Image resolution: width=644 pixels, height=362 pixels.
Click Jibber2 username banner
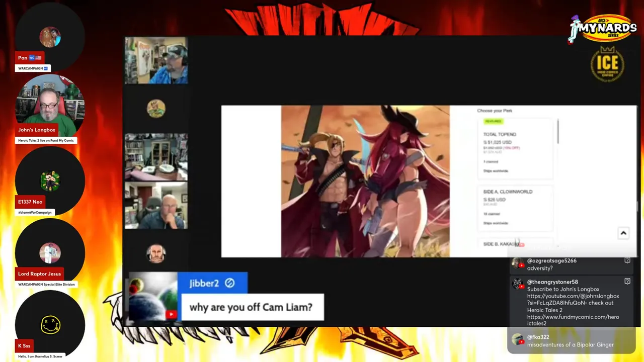tap(213, 283)
